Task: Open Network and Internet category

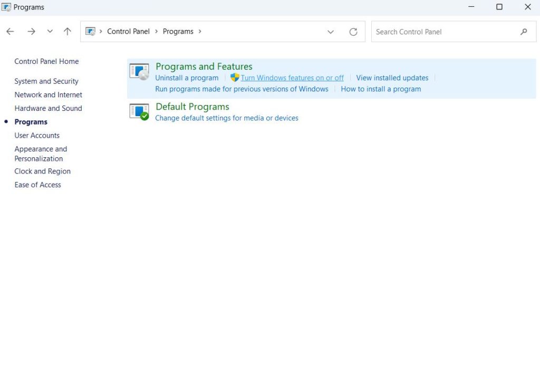Action: 48,95
